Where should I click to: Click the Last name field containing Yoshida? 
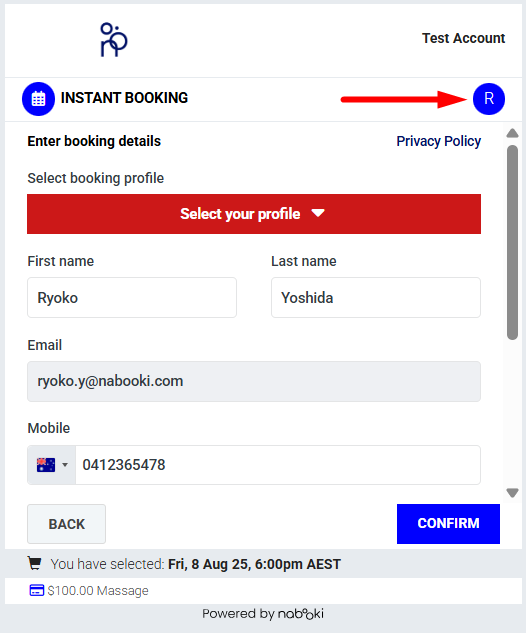376,298
